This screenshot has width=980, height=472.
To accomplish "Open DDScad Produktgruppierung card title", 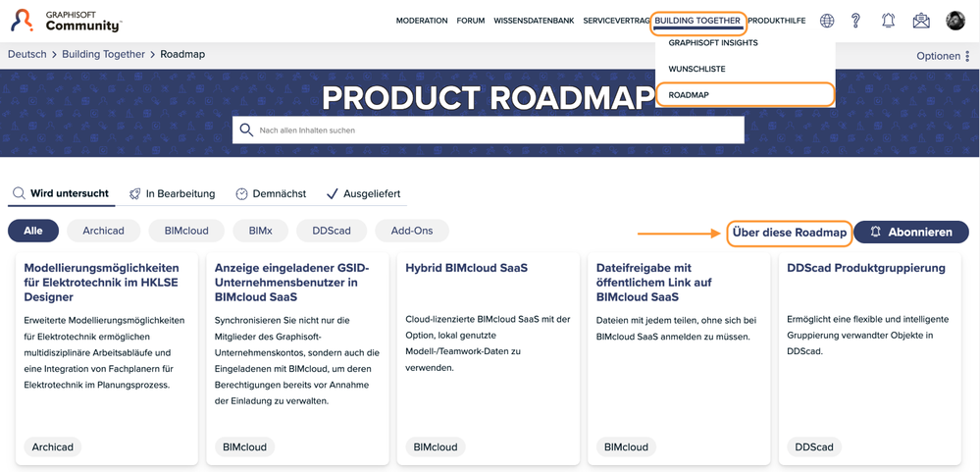I will (866, 268).
